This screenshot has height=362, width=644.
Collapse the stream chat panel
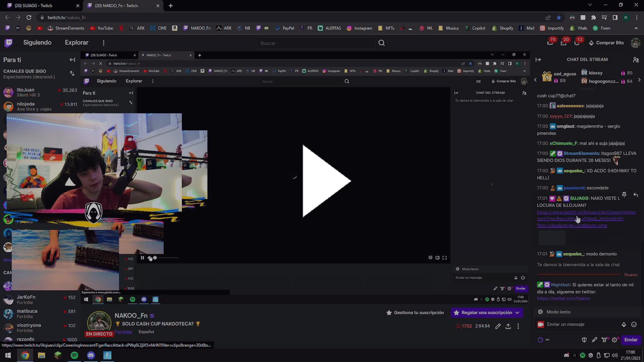click(x=539, y=59)
